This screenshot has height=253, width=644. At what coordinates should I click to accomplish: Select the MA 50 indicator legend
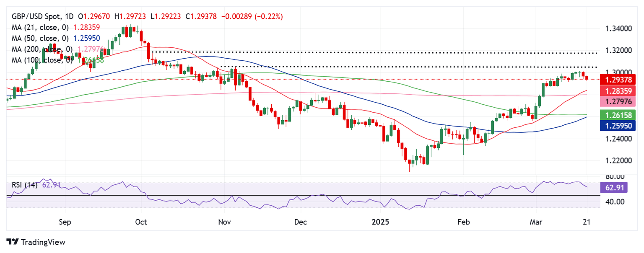click(x=40, y=39)
